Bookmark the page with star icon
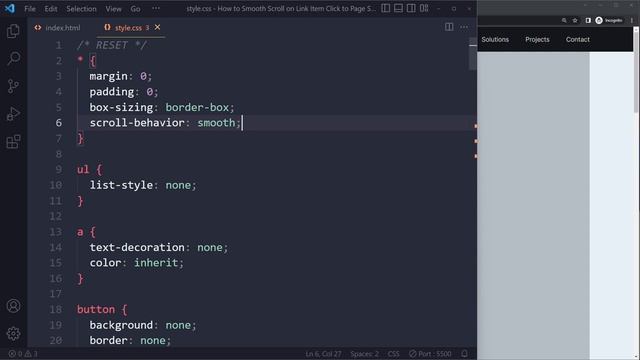Screen dimensions: 640x360 575,20
